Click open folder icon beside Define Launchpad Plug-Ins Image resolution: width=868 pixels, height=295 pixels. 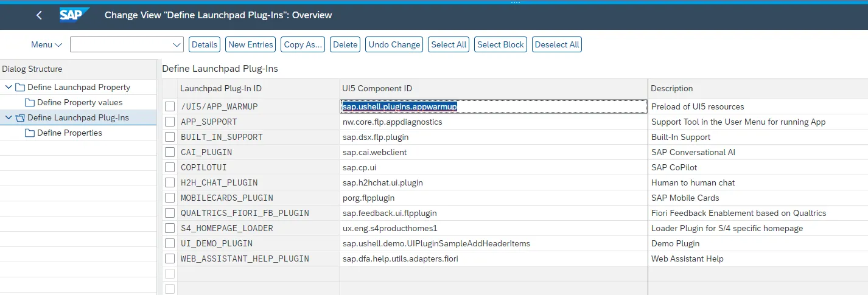click(20, 117)
